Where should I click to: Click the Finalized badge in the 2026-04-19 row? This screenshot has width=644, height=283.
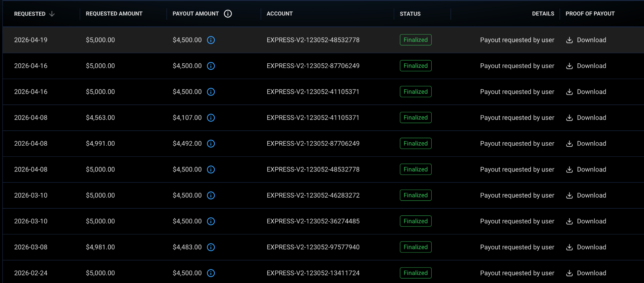[416, 40]
